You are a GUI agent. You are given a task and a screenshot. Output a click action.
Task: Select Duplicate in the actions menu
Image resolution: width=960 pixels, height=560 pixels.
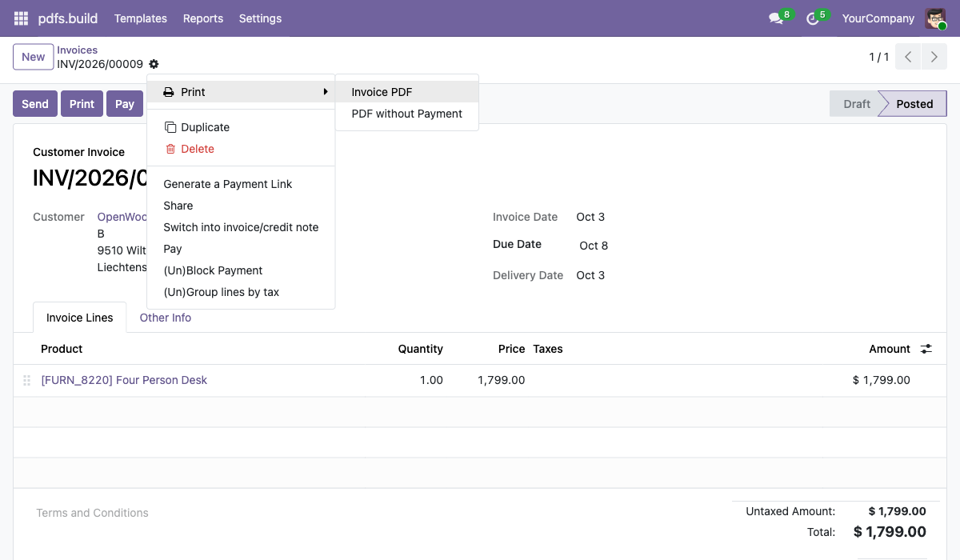click(x=241, y=127)
